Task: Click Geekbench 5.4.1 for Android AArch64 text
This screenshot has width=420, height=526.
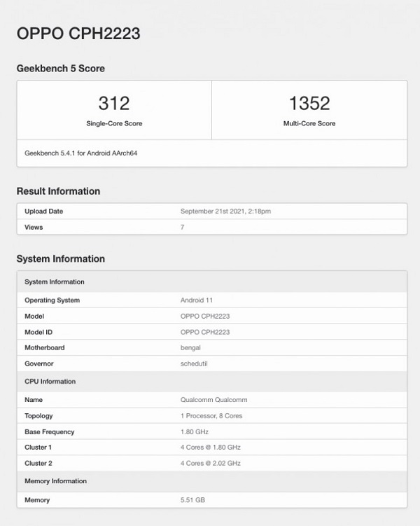Action: coord(80,153)
